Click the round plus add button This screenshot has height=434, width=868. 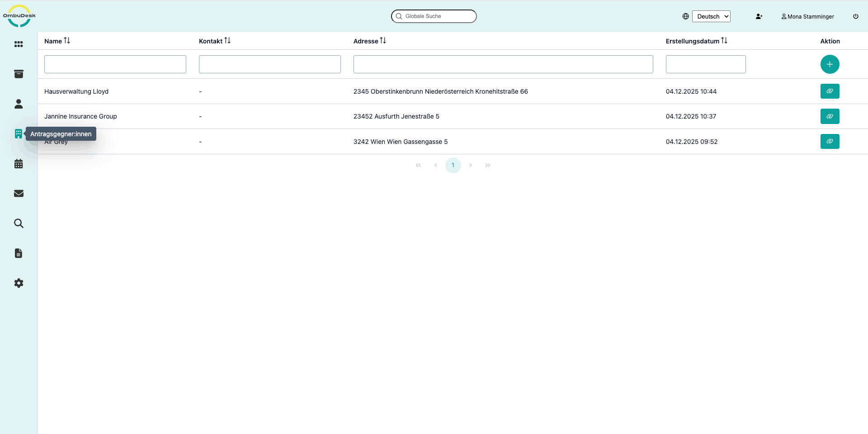[x=830, y=64]
